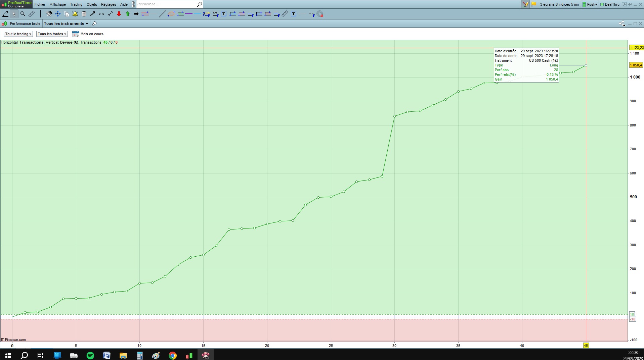Open the hammer and wrench tools icon
The width and height of the screenshot is (644, 360).
tap(49, 14)
